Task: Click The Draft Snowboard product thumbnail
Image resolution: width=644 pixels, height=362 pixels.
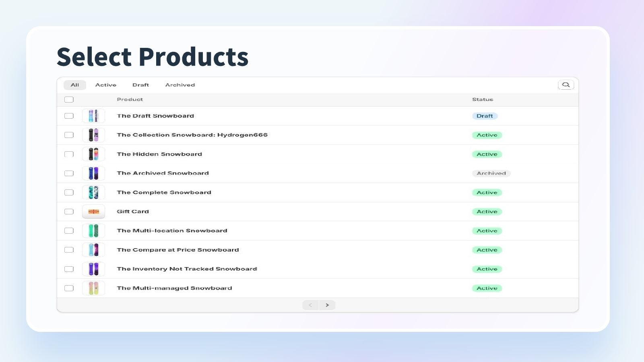Action: pos(93,115)
